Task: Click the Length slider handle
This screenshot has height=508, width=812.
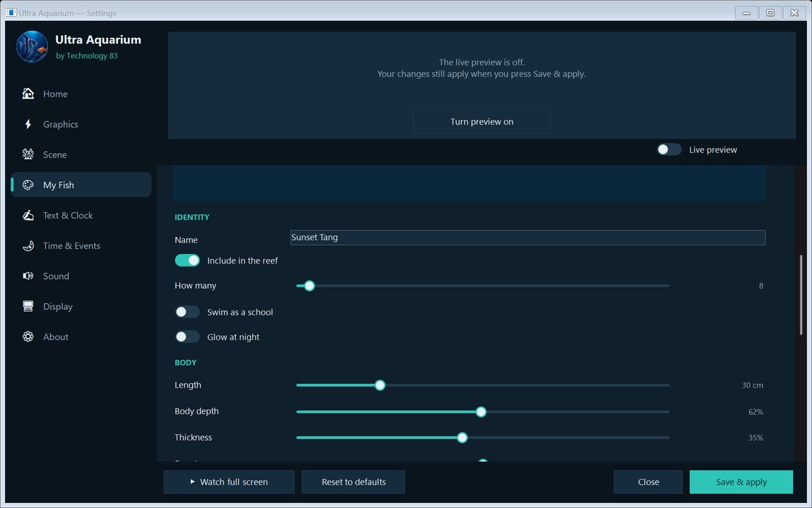Action: 380,385
